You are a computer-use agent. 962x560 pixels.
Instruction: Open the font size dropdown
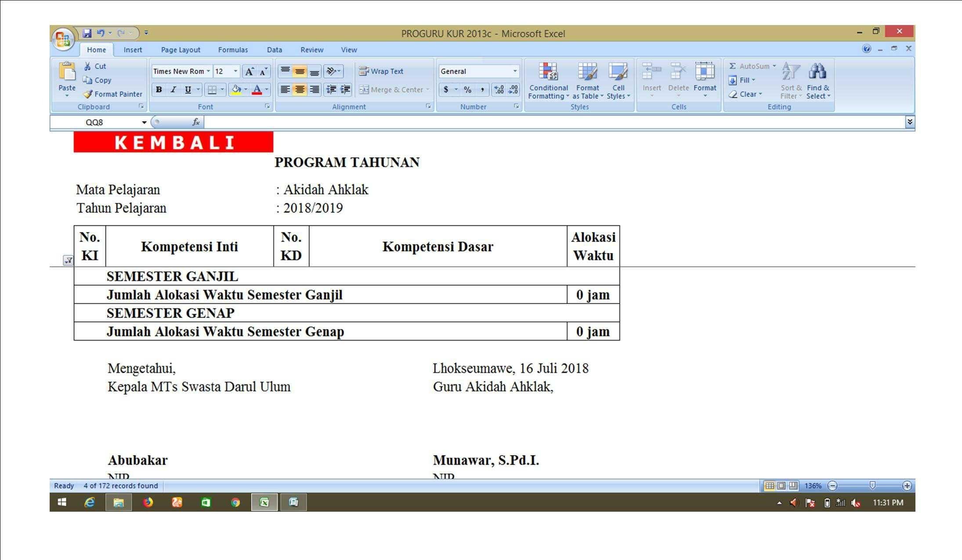coord(235,71)
